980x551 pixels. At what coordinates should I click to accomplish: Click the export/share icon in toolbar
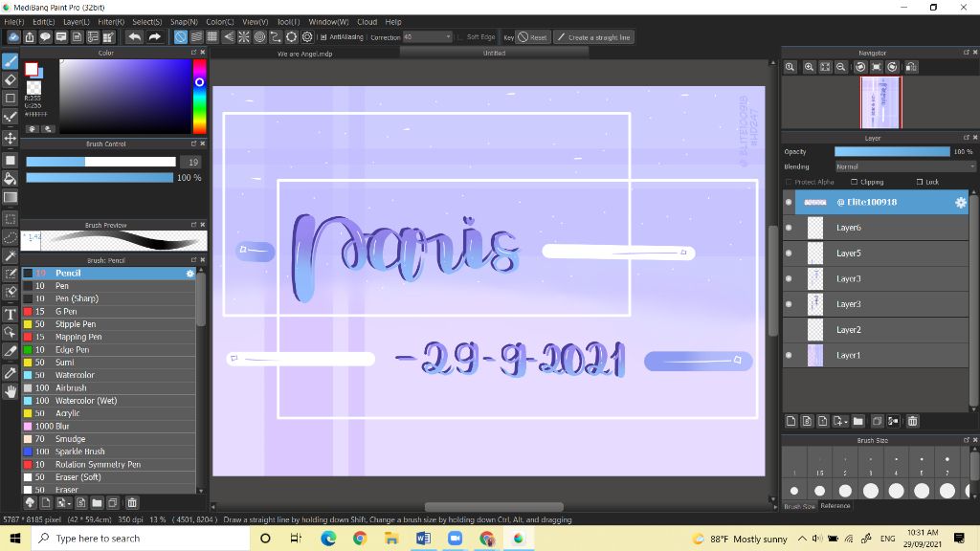tap(30, 37)
